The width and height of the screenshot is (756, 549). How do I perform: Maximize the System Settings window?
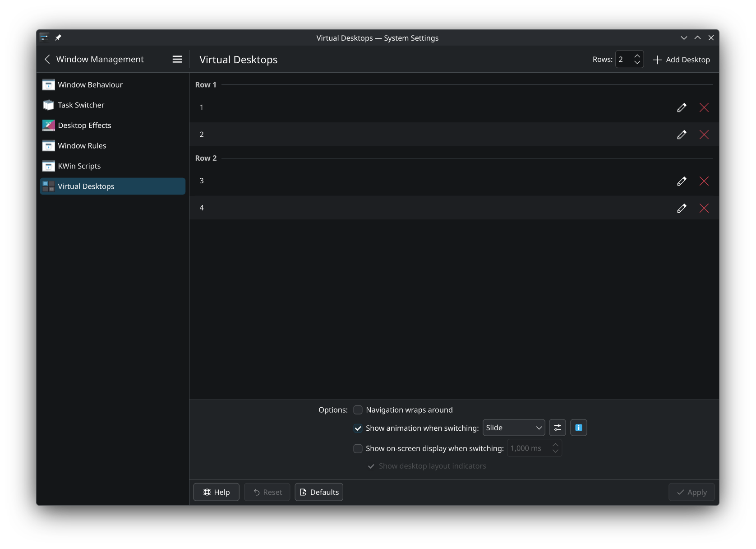click(697, 38)
